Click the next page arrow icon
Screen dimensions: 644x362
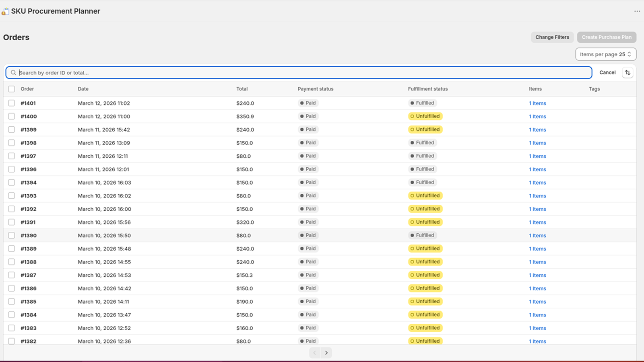[326, 352]
